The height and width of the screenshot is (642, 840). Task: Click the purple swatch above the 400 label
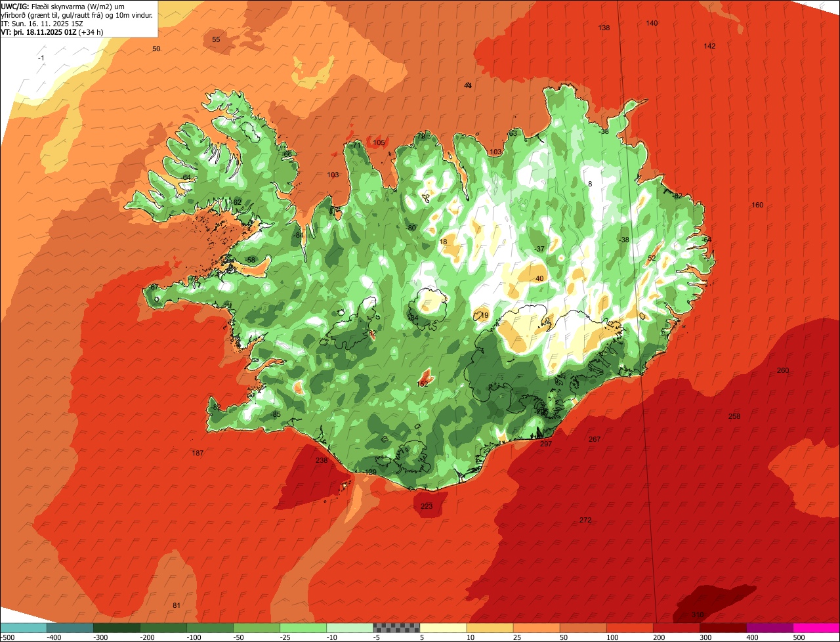[x=770, y=628]
